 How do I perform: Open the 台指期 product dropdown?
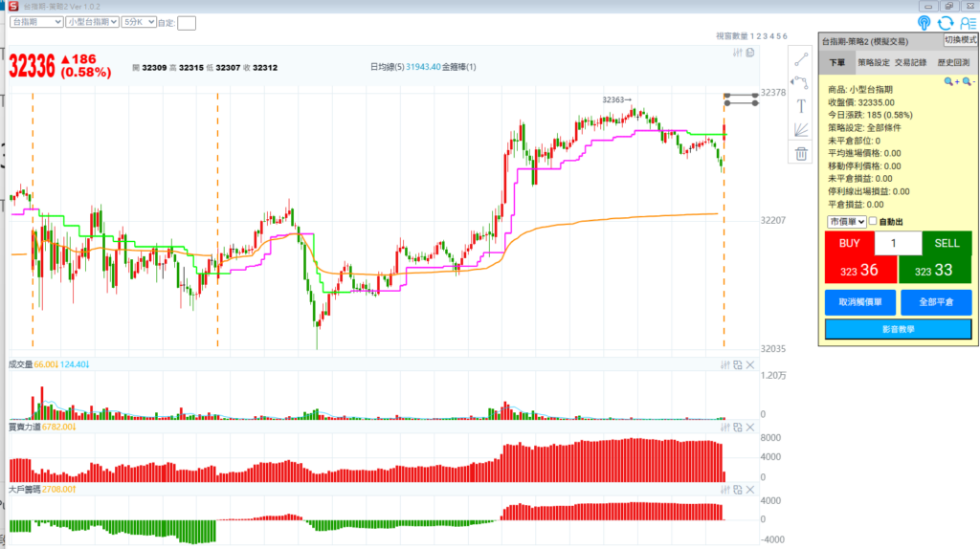[36, 21]
